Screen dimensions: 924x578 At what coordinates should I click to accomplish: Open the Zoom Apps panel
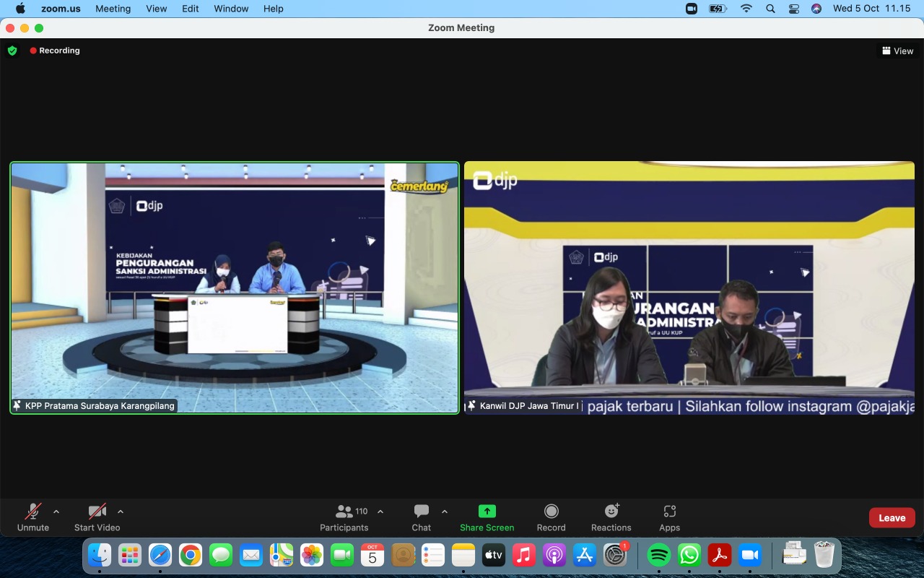[669, 517]
